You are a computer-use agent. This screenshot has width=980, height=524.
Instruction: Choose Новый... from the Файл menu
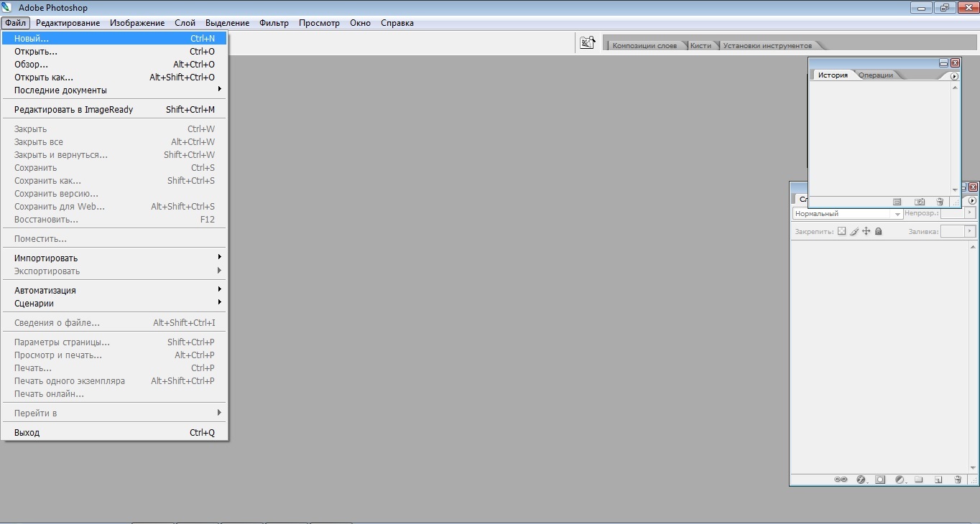115,38
